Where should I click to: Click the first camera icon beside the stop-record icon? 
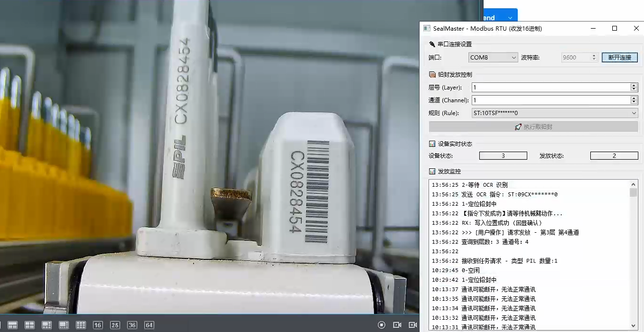[397, 325]
